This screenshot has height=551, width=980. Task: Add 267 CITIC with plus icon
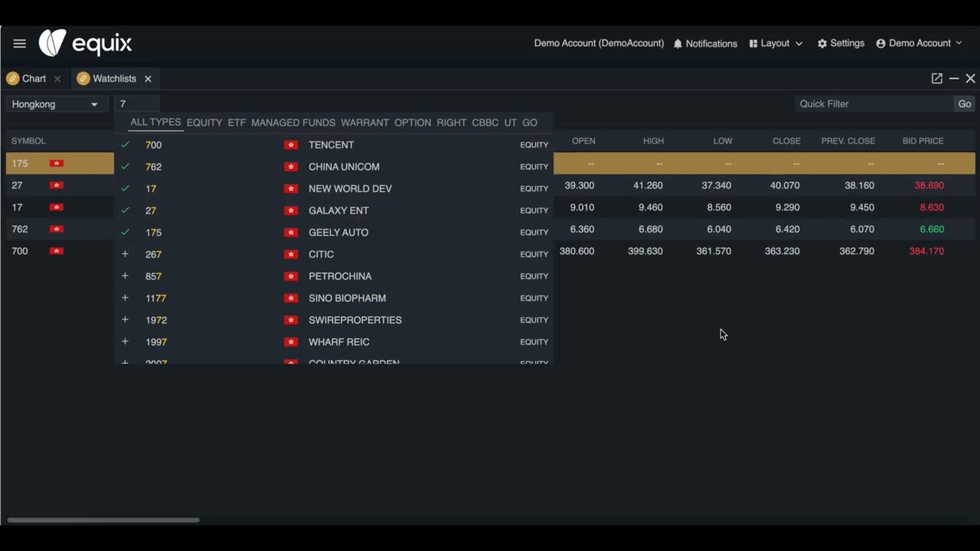click(126, 254)
